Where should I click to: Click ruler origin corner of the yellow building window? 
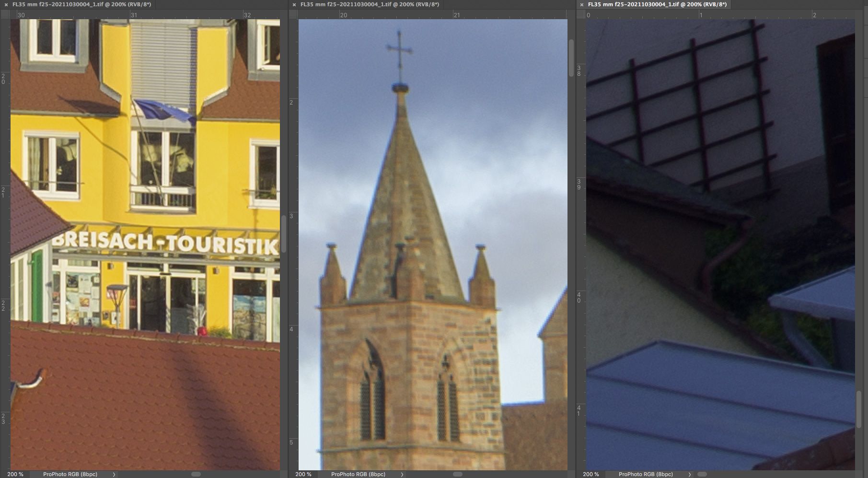pos(5,15)
